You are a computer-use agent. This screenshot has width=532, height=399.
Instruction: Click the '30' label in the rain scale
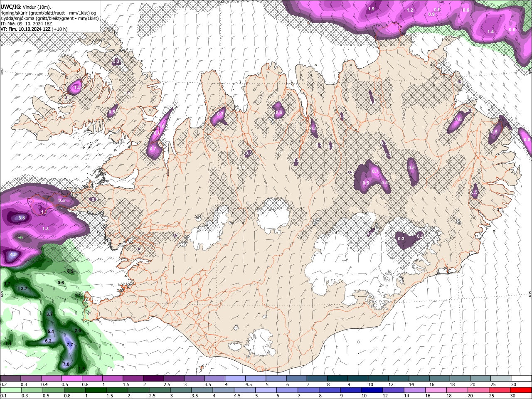513,396
